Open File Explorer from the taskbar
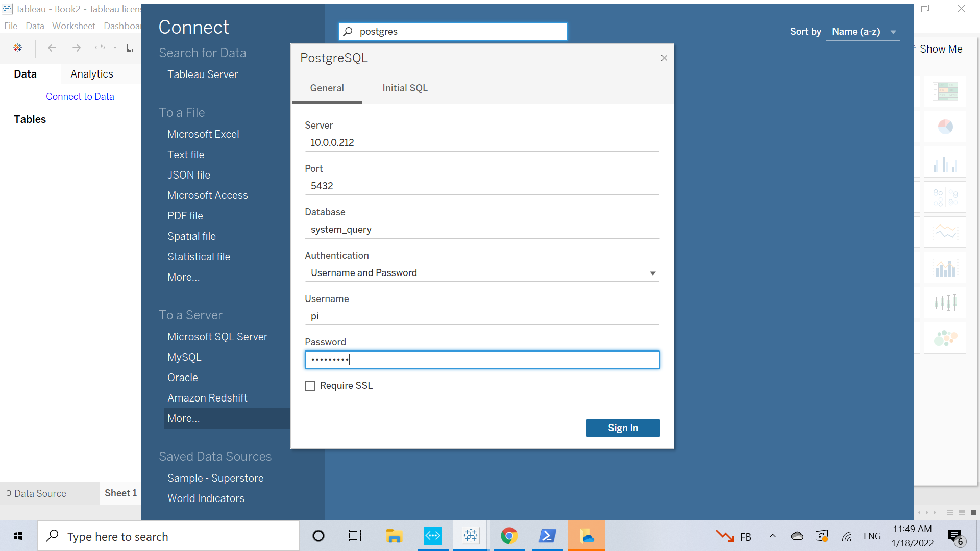 (394, 536)
